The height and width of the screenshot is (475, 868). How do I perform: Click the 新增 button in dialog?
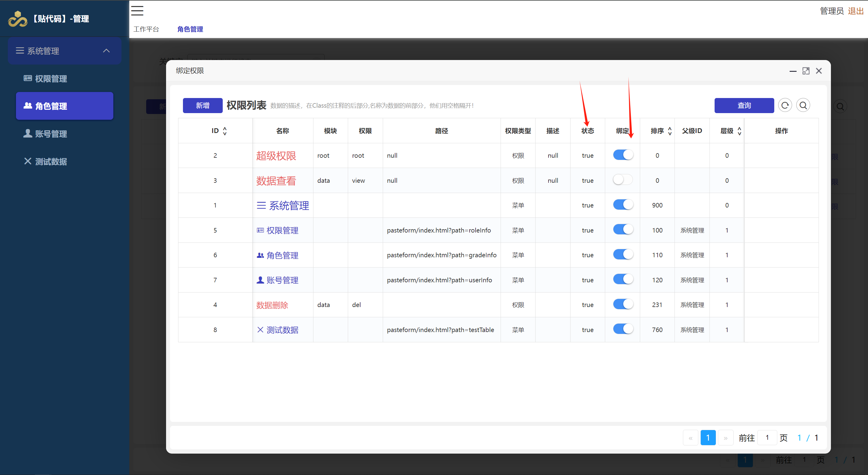[203, 106]
